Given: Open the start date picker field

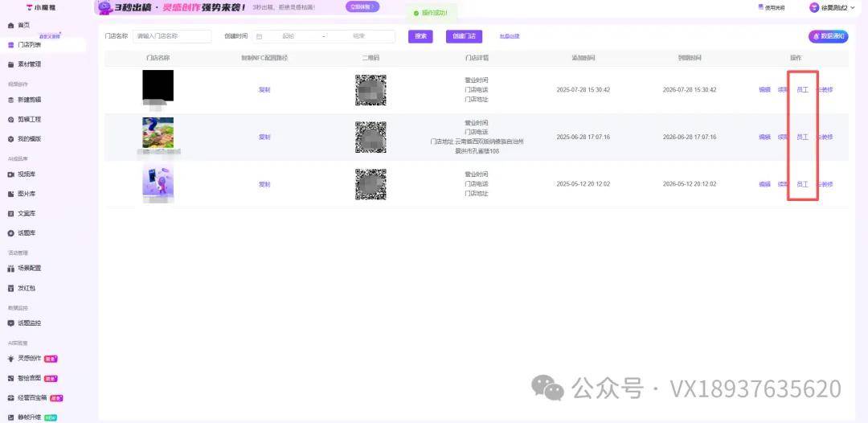Looking at the screenshot, I should (289, 36).
